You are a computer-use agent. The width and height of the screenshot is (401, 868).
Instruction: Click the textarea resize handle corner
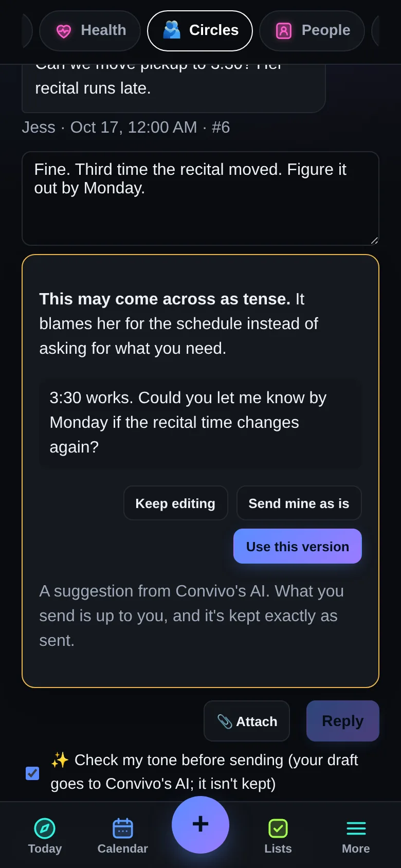pyautogui.click(x=374, y=241)
